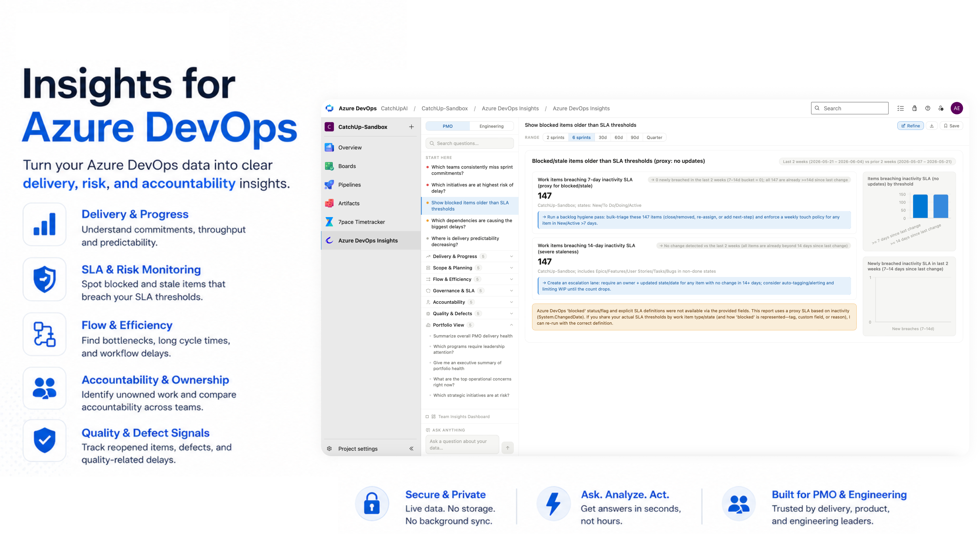
Task: Select the 2 sprints range
Action: click(555, 138)
